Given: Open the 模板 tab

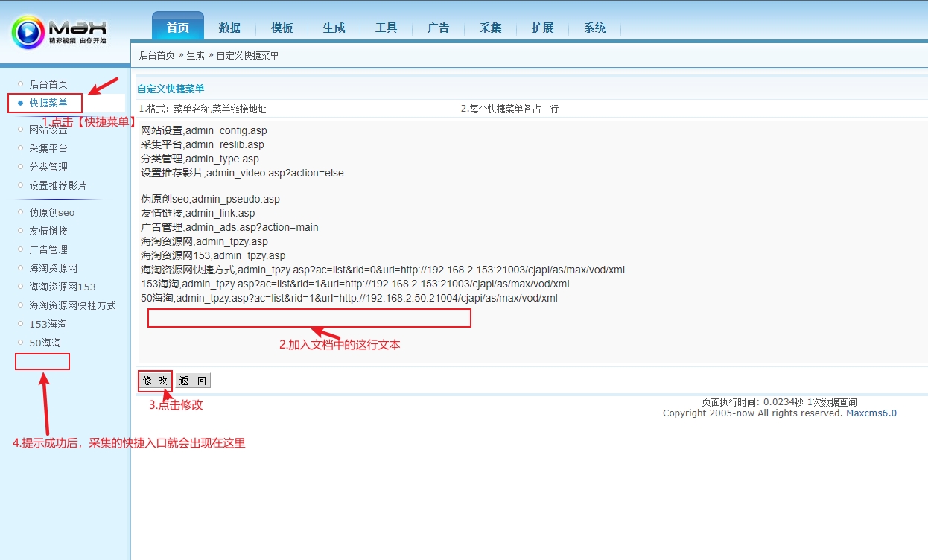Looking at the screenshot, I should click(282, 28).
